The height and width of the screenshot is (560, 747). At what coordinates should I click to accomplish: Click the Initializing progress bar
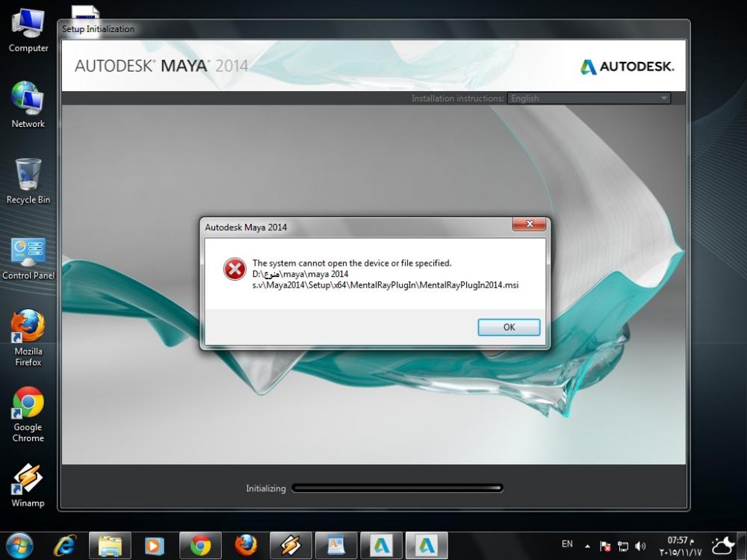(397, 488)
